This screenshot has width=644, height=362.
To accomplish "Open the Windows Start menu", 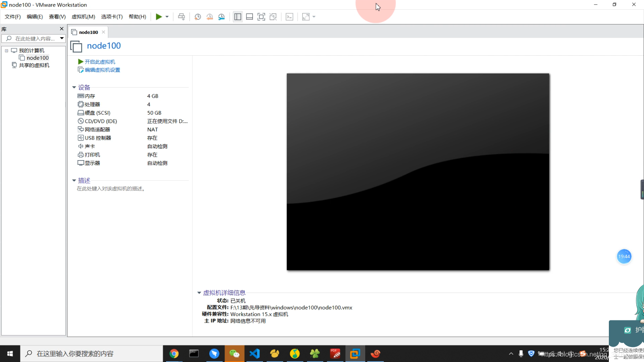I will pyautogui.click(x=10, y=354).
